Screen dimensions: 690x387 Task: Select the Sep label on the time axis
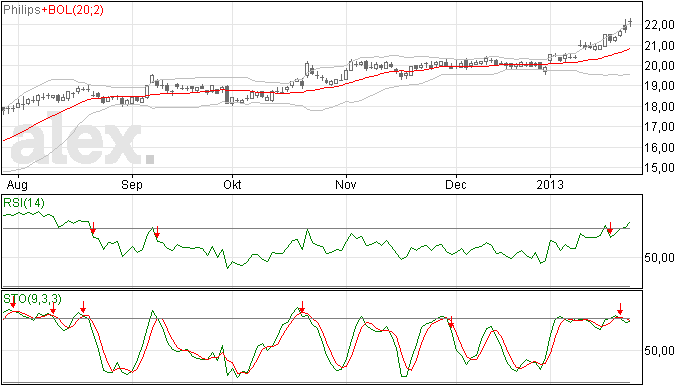132,184
